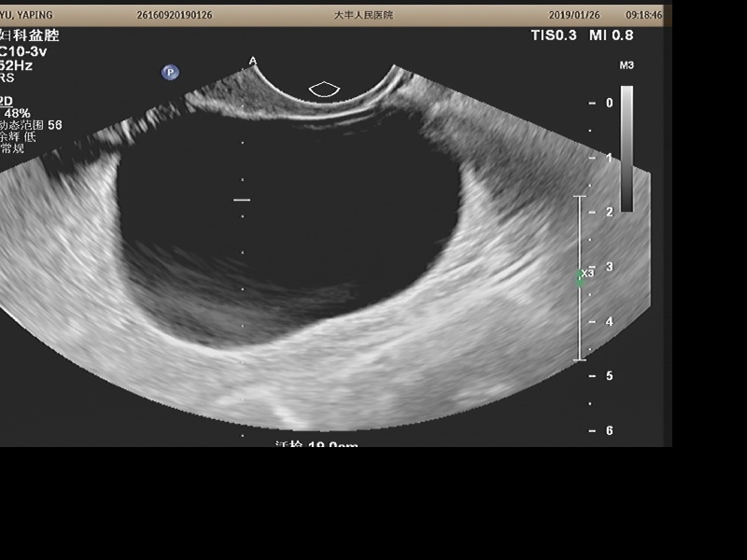Click the top cap of focal range bar

580,197
